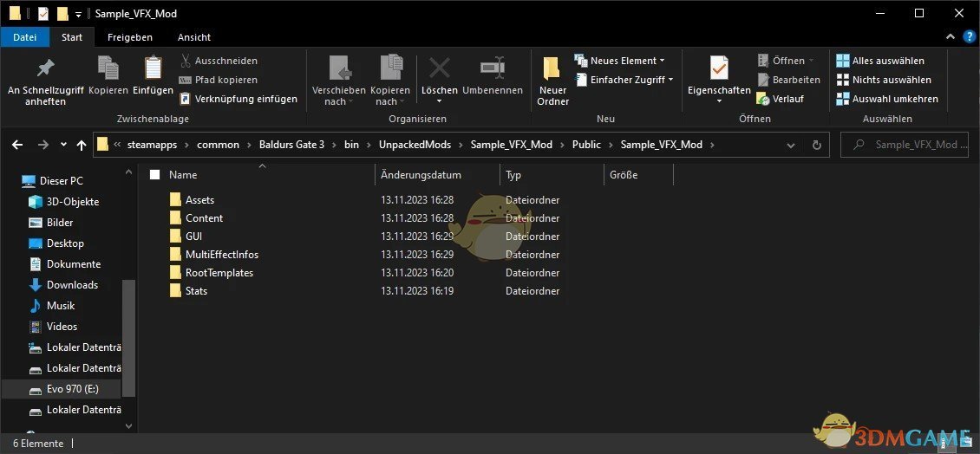Sort by Änderungsdatum column

tap(421, 175)
